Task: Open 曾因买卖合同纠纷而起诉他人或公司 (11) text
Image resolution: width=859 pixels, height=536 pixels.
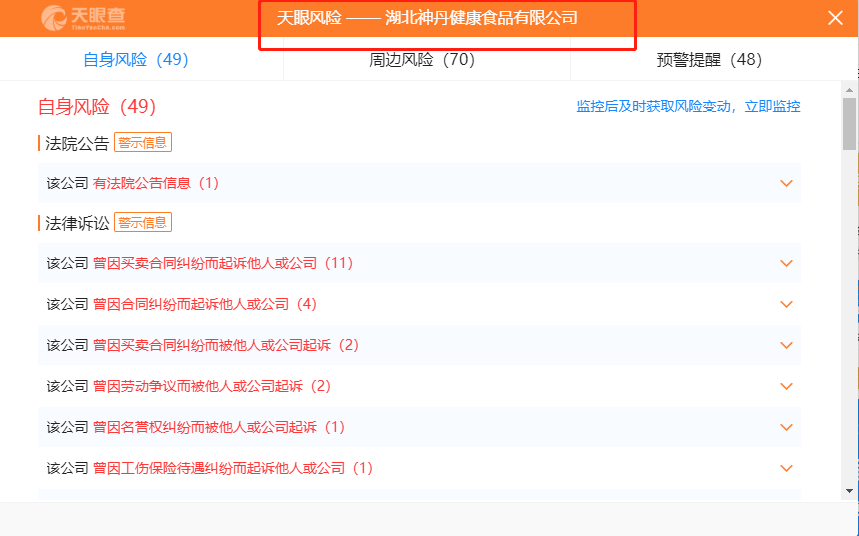Action: coord(223,263)
